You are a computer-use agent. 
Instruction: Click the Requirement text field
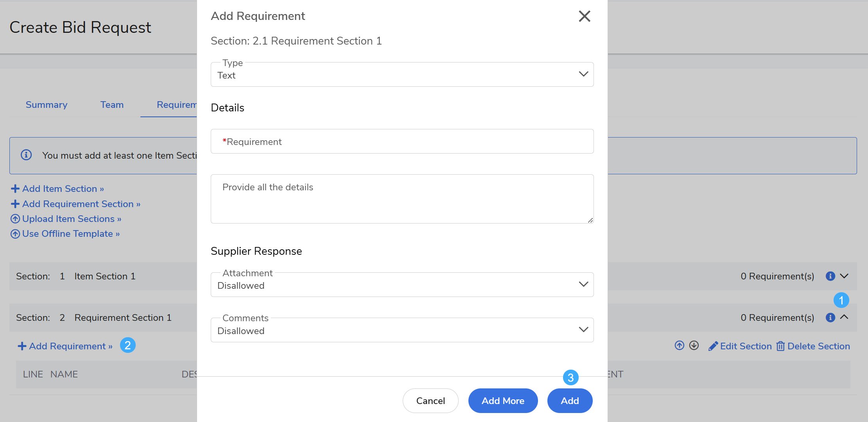pyautogui.click(x=402, y=141)
